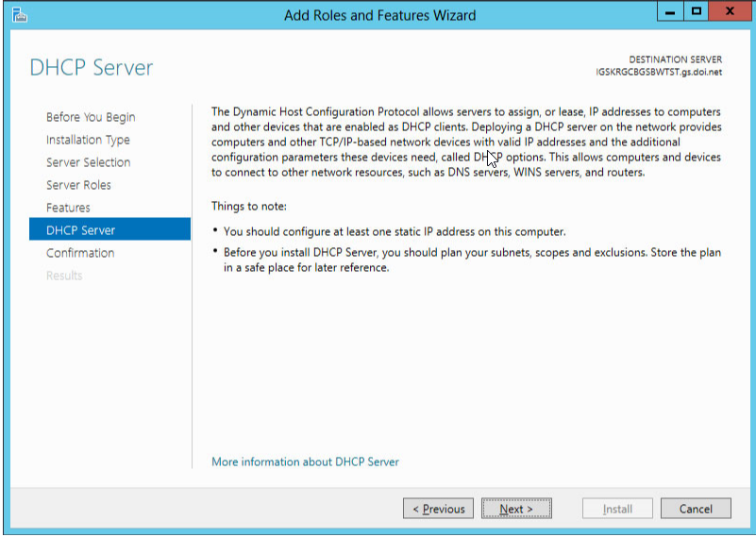Jump to the Server Roles step
This screenshot has width=756, height=537.
pyautogui.click(x=78, y=185)
